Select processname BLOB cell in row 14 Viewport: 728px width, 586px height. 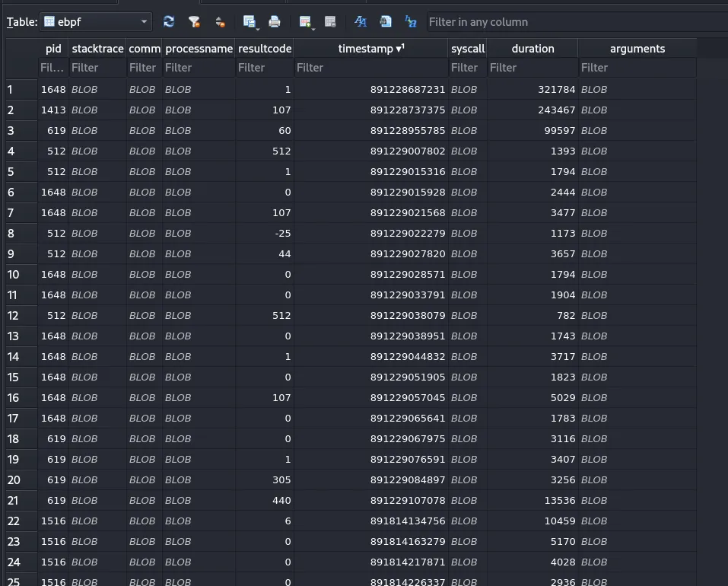tap(199, 357)
